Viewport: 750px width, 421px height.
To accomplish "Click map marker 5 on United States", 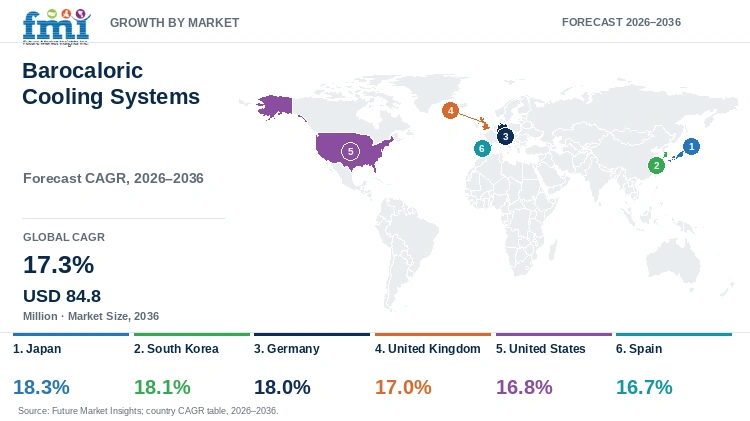I will pos(350,152).
